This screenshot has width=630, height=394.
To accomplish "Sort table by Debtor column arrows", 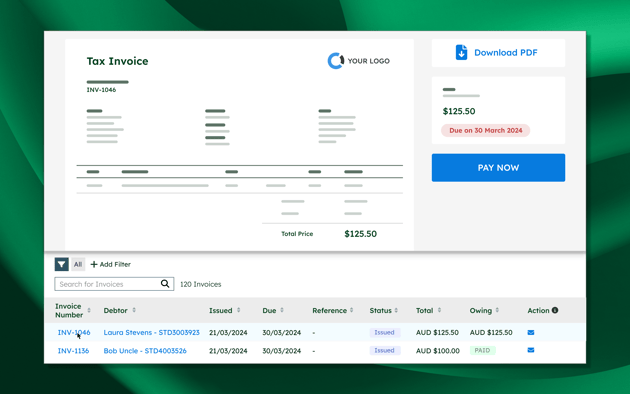I will pyautogui.click(x=134, y=310).
